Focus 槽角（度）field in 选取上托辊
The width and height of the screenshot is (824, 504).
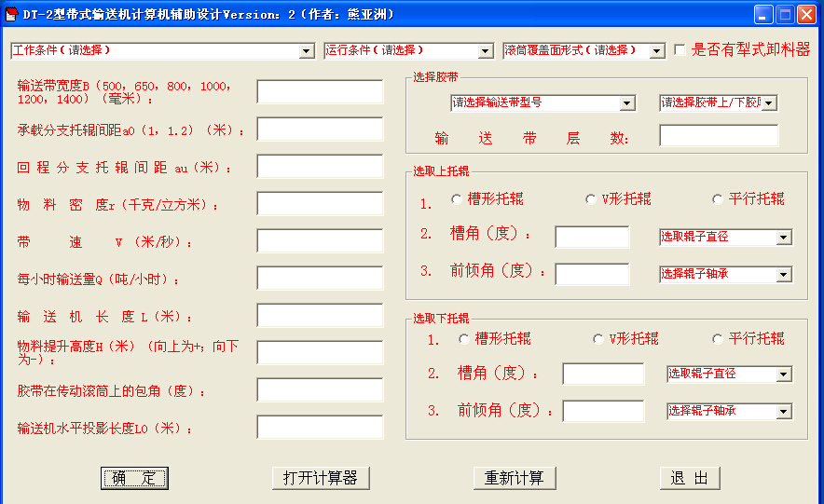click(x=592, y=237)
